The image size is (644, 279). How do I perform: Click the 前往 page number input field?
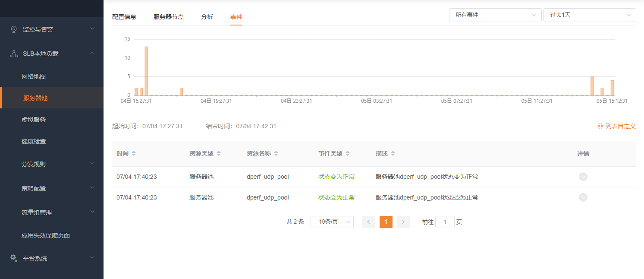(445, 222)
